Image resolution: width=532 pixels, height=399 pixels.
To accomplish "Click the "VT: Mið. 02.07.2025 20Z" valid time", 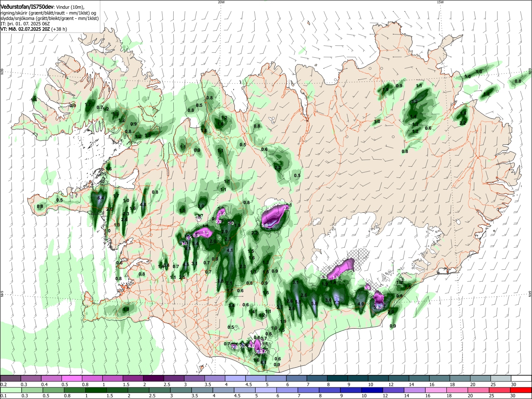I will 25,29.
